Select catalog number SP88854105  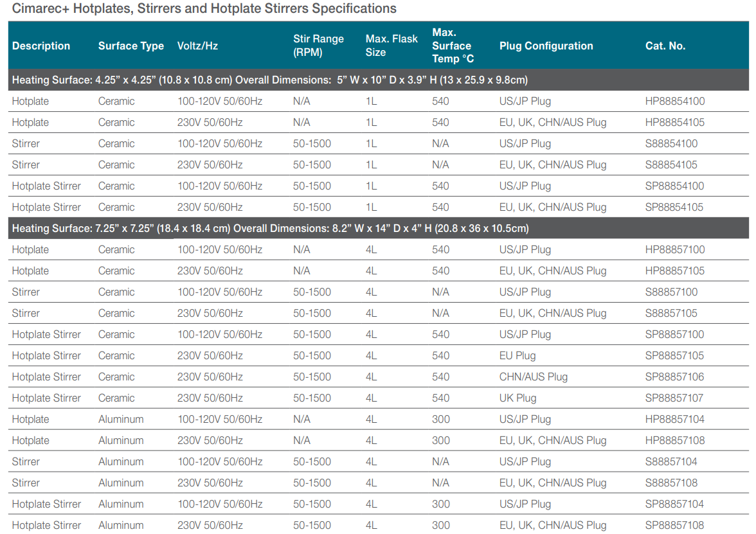point(674,207)
